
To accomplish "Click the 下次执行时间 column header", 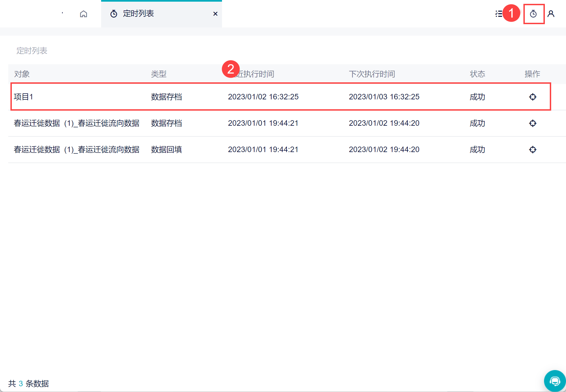I will click(372, 74).
